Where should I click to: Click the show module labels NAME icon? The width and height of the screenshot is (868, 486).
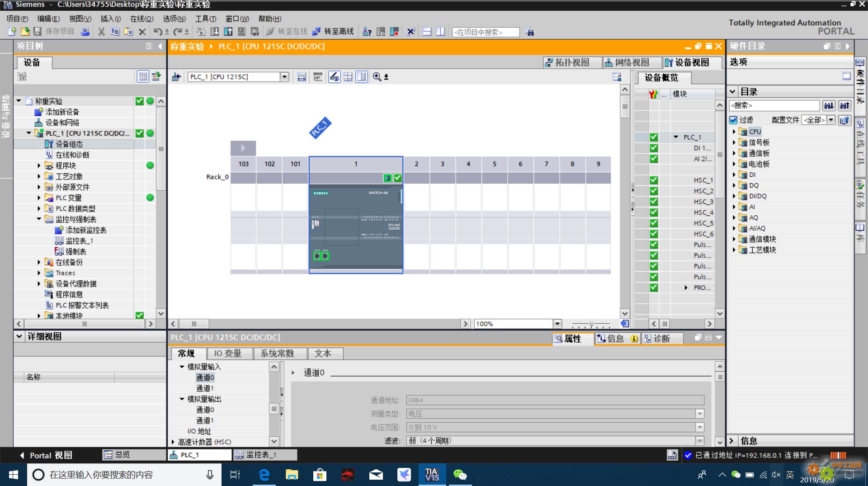coord(318,77)
